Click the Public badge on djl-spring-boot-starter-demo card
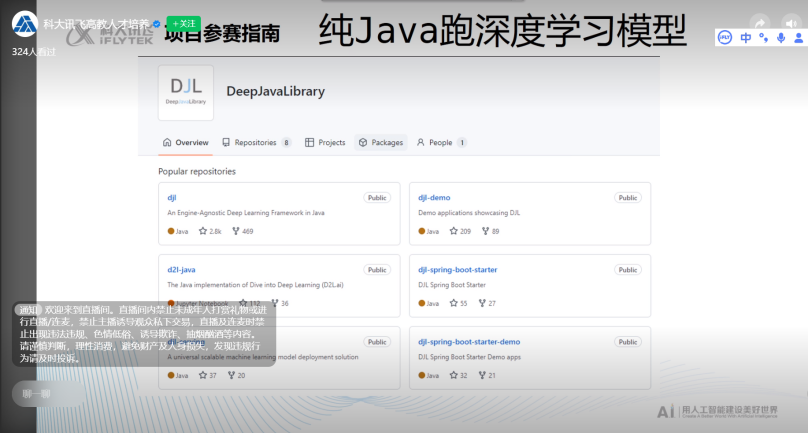 pyautogui.click(x=628, y=342)
